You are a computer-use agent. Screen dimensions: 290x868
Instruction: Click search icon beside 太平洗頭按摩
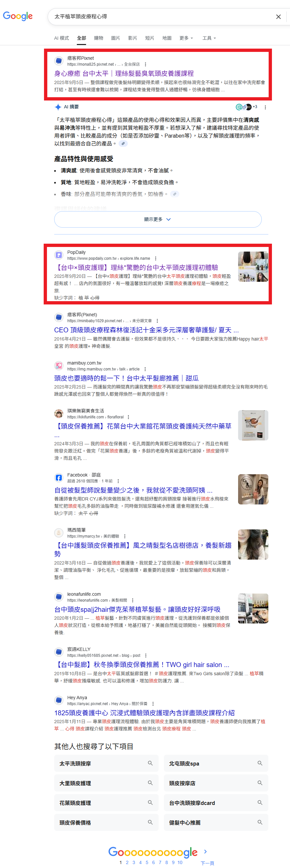click(x=150, y=763)
